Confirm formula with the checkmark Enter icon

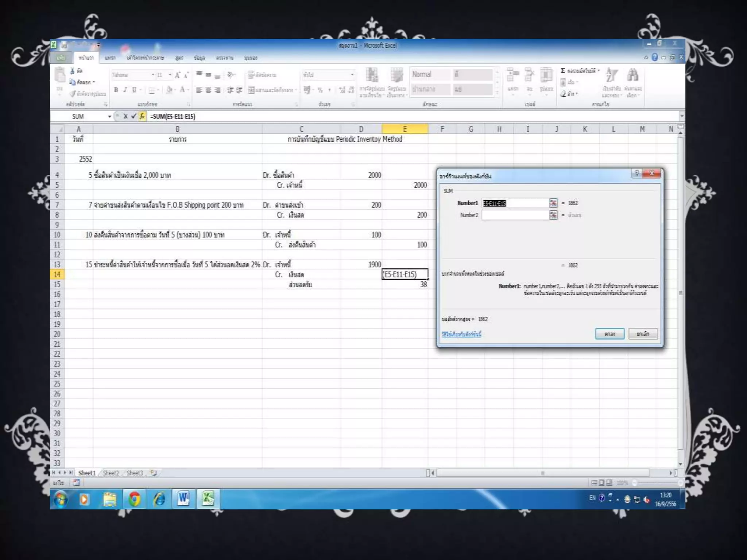click(x=133, y=116)
